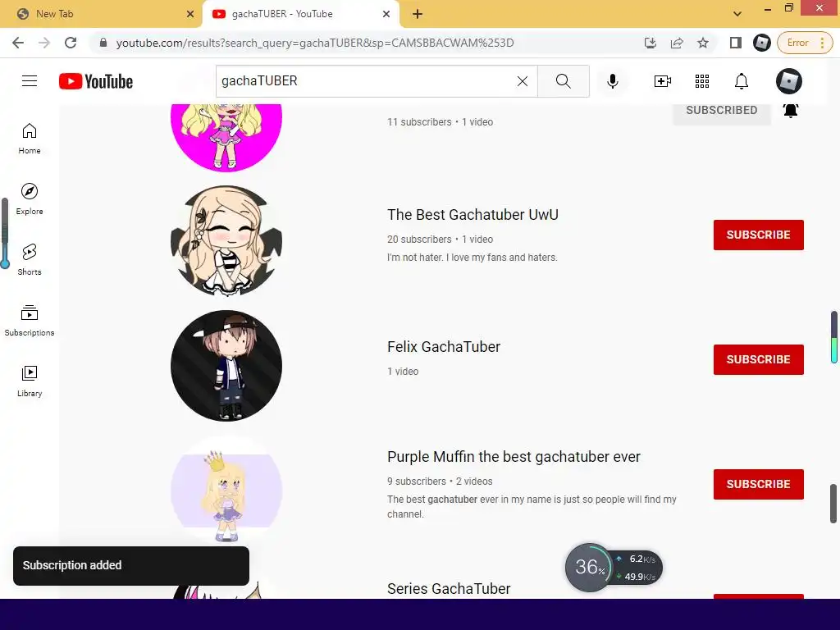This screenshot has width=840, height=630.
Task: Clear the search box with the X icon
Action: [523, 81]
